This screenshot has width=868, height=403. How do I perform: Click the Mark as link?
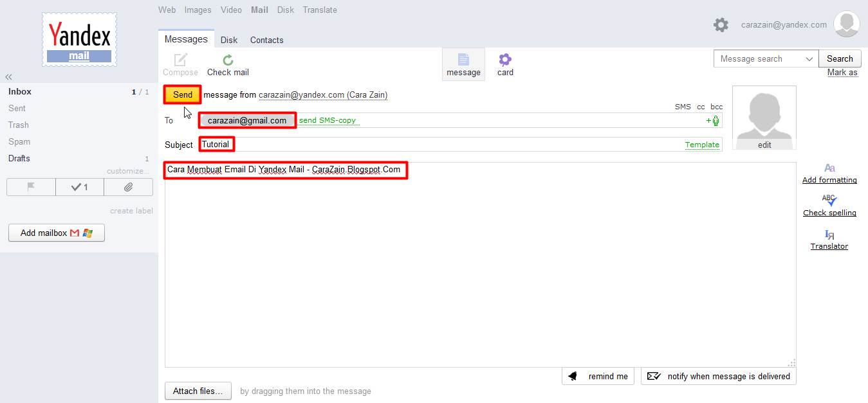click(x=842, y=73)
